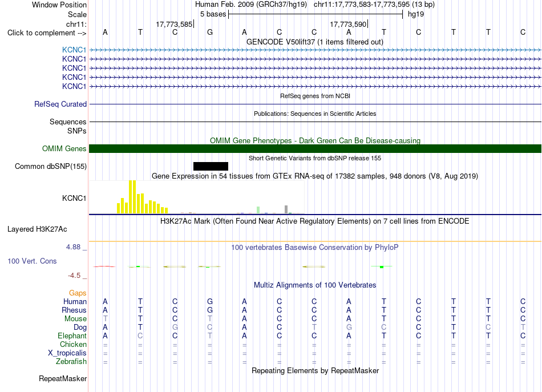Click the orange H3K27Ac signal line
The width and height of the screenshot is (542, 392).
pyautogui.click(x=316, y=241)
